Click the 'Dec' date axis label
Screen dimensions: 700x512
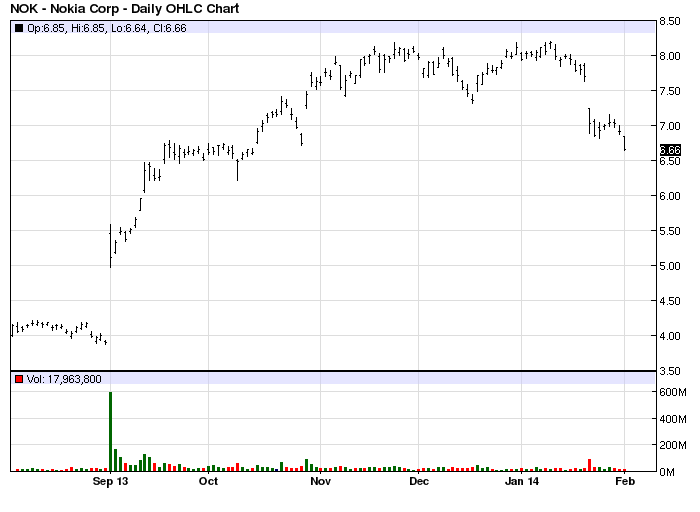tap(419, 481)
